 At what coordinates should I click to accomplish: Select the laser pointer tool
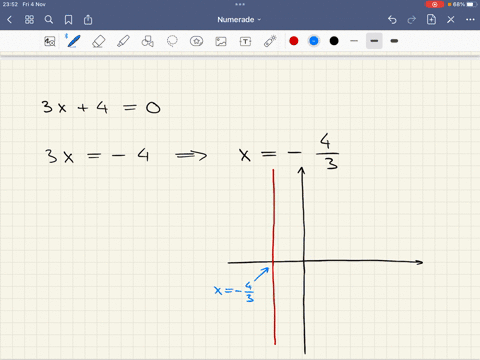(270, 41)
